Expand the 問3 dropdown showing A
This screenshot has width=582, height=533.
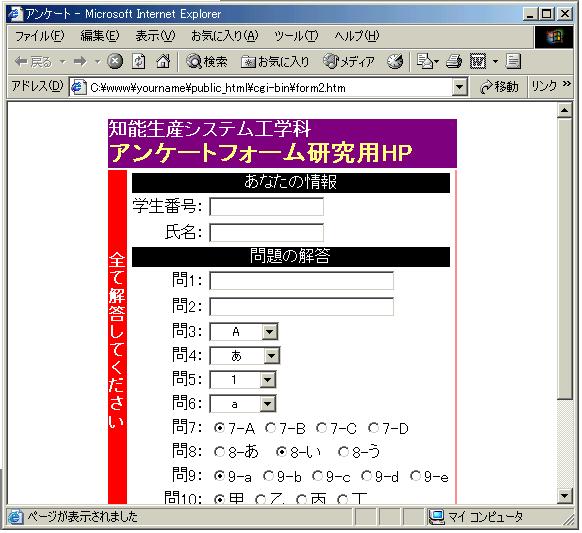pyautogui.click(x=270, y=332)
